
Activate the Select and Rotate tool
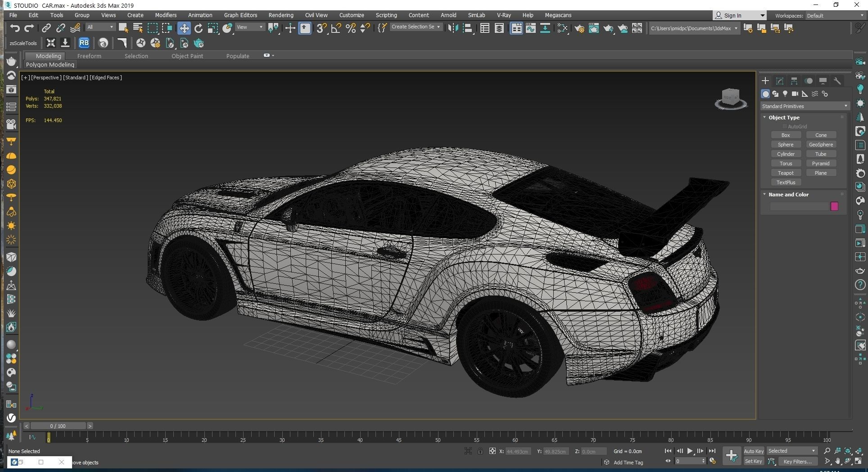(x=199, y=28)
